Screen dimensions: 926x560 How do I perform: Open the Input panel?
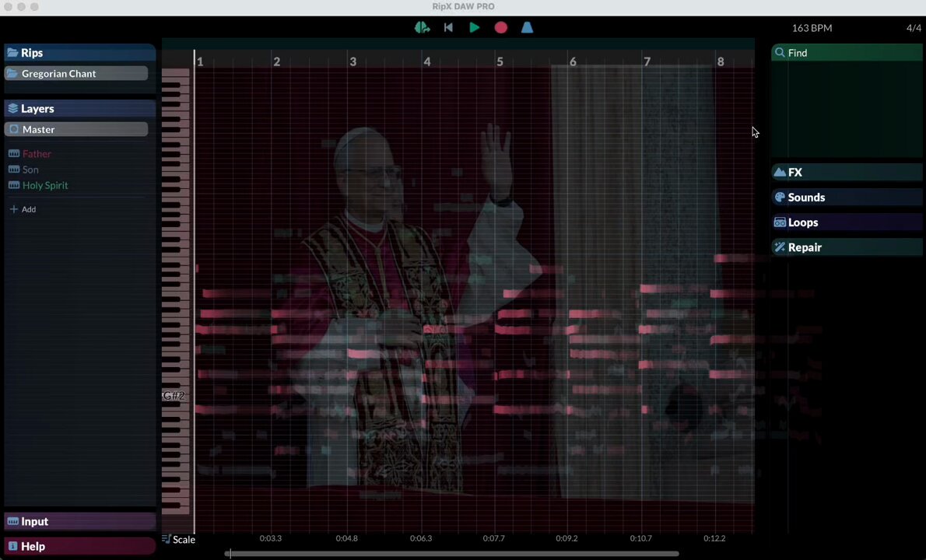click(79, 521)
